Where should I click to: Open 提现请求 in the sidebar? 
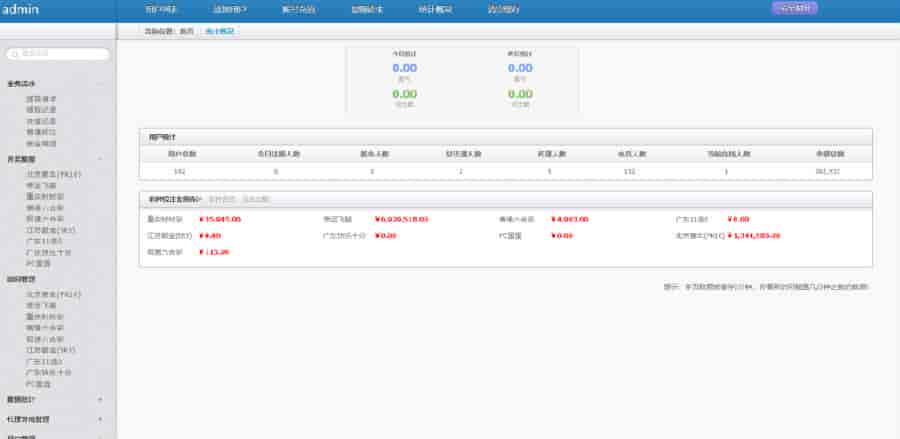[41, 98]
